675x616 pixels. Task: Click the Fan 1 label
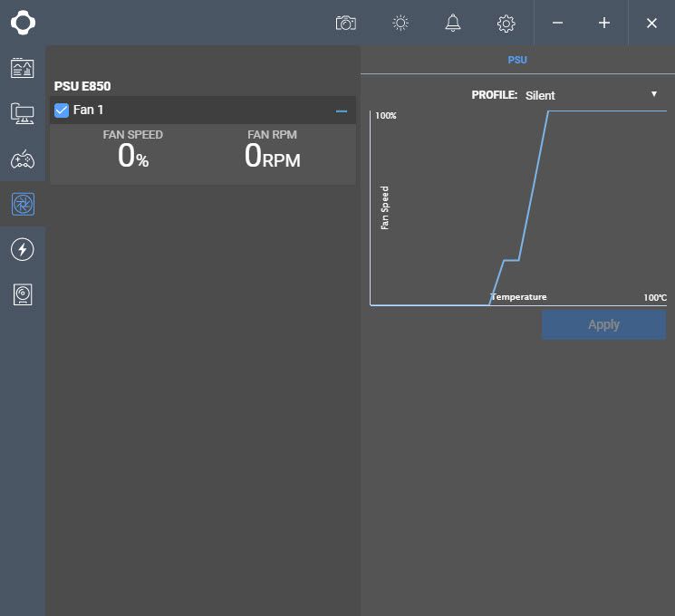pyautogui.click(x=88, y=110)
